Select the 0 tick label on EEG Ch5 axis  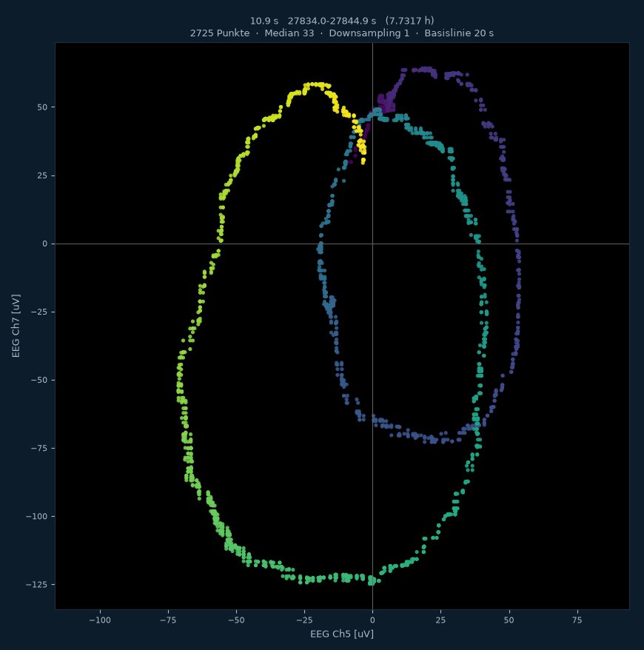tap(372, 620)
